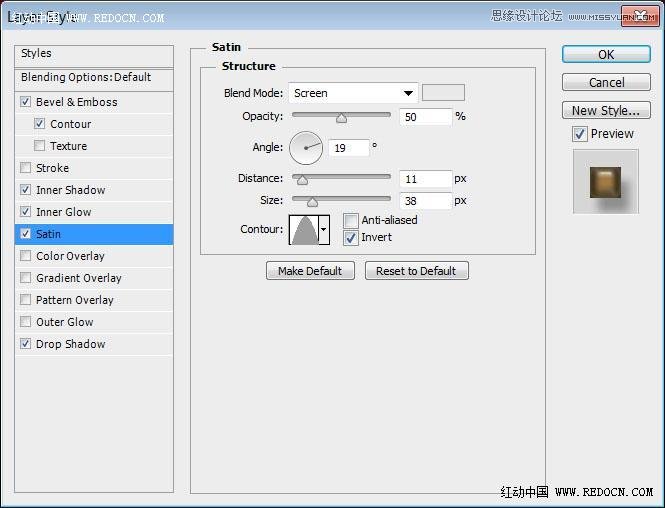Click the contour curve thumbnail

pyautogui.click(x=303, y=229)
